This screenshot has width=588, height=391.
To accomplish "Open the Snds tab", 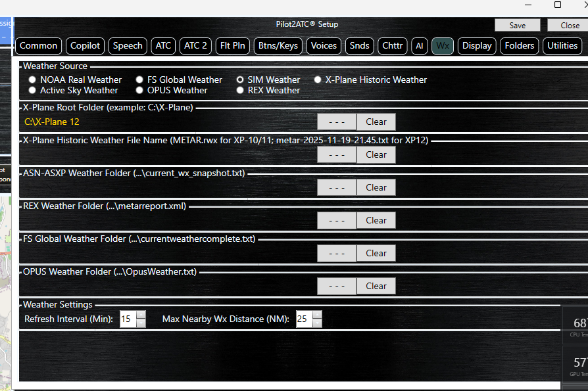I will [359, 46].
